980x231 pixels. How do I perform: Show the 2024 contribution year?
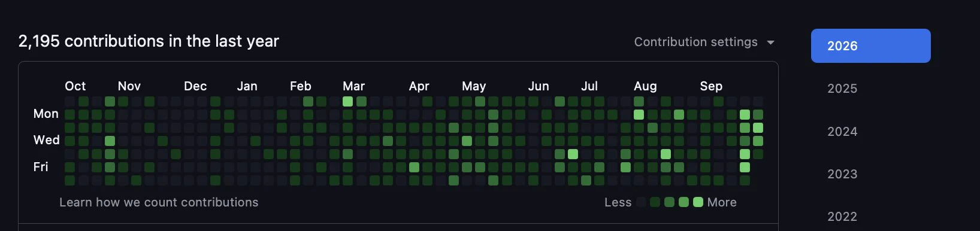click(842, 132)
